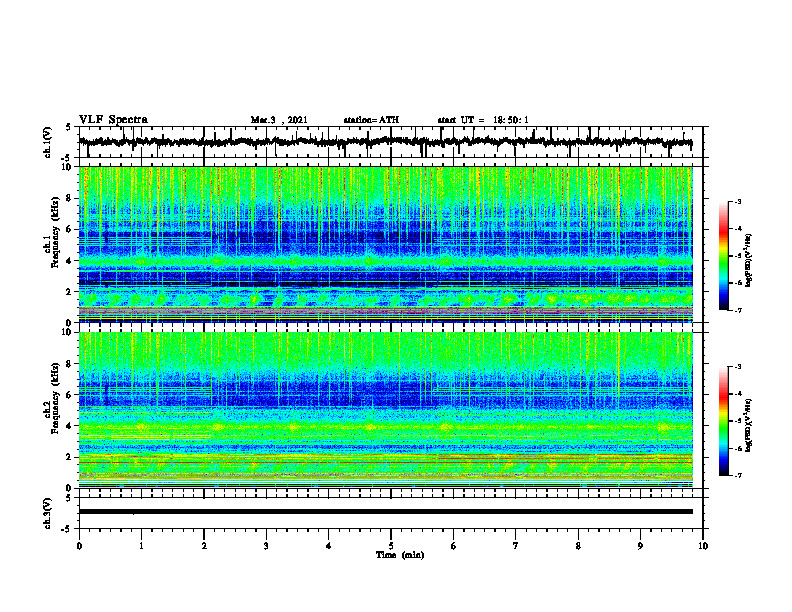The image size is (792, 612).
Task: Click time axis tick label "3"
Action: pyautogui.click(x=266, y=546)
